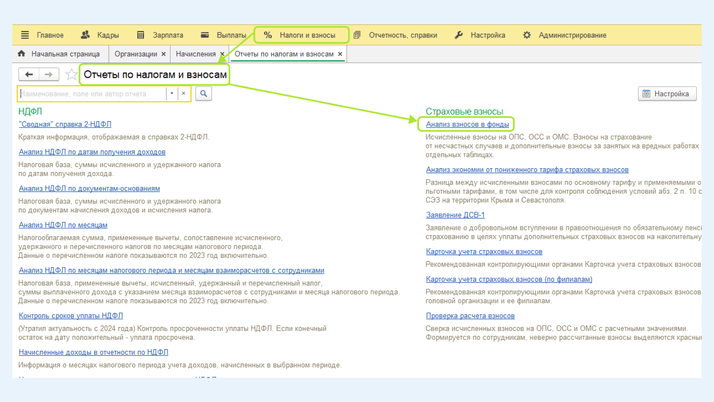The height and width of the screenshot is (402, 714).
Task: Open the Главное section
Action: tap(50, 35)
